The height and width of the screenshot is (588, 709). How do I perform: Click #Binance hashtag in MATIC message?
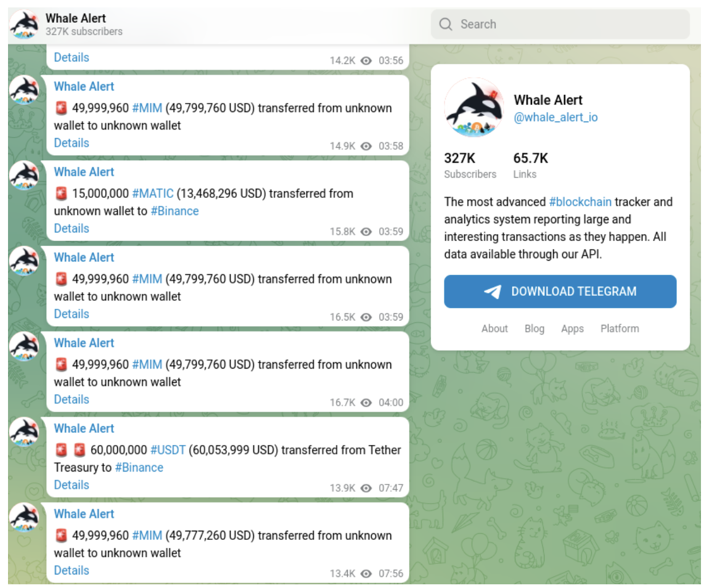click(x=174, y=211)
